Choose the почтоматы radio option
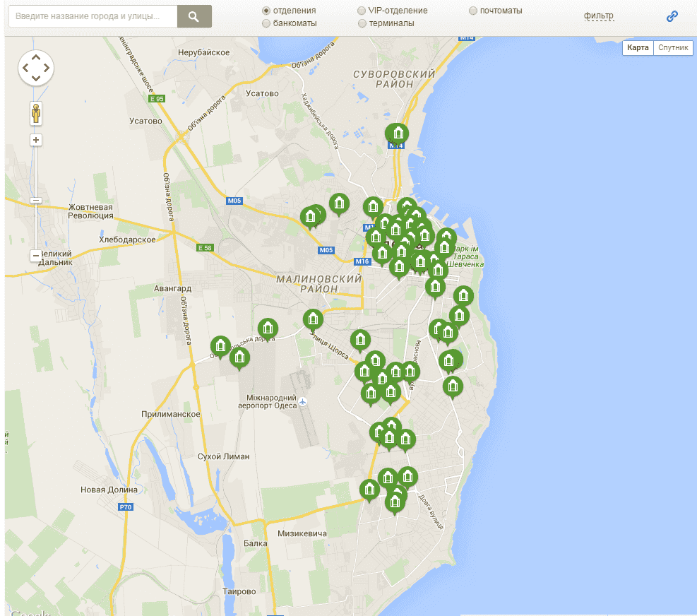697x616 pixels. coord(473,11)
